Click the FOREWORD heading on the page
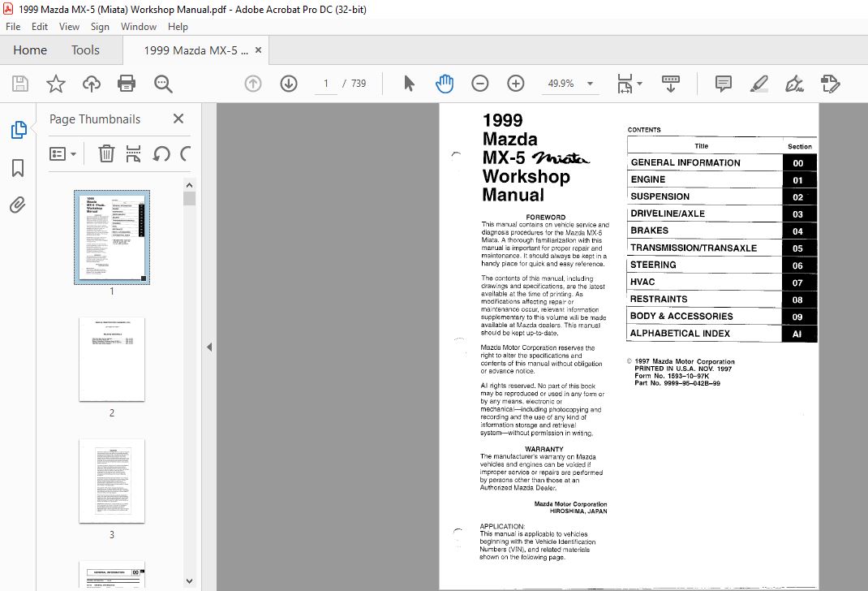Screen dimensions: 868x591 click(546, 217)
